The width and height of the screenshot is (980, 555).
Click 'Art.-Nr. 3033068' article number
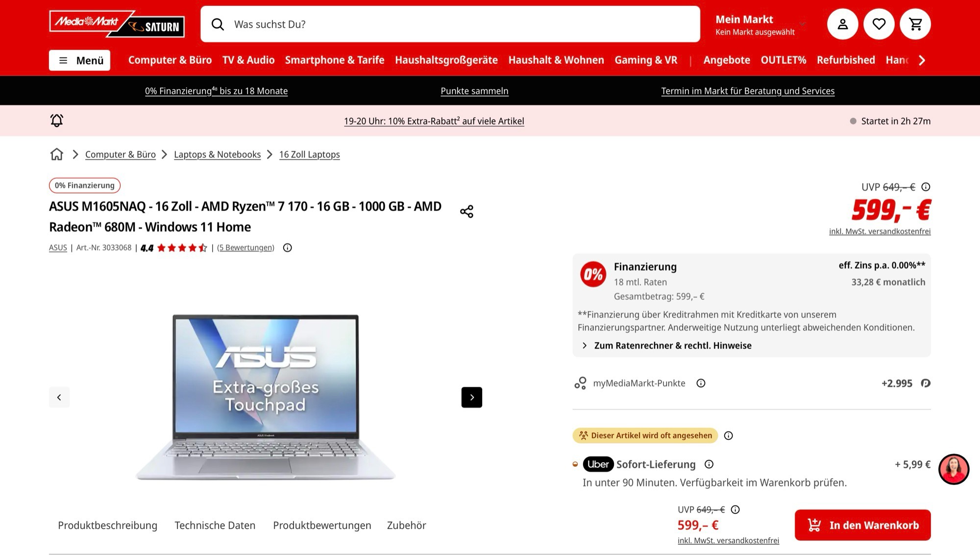(x=104, y=248)
